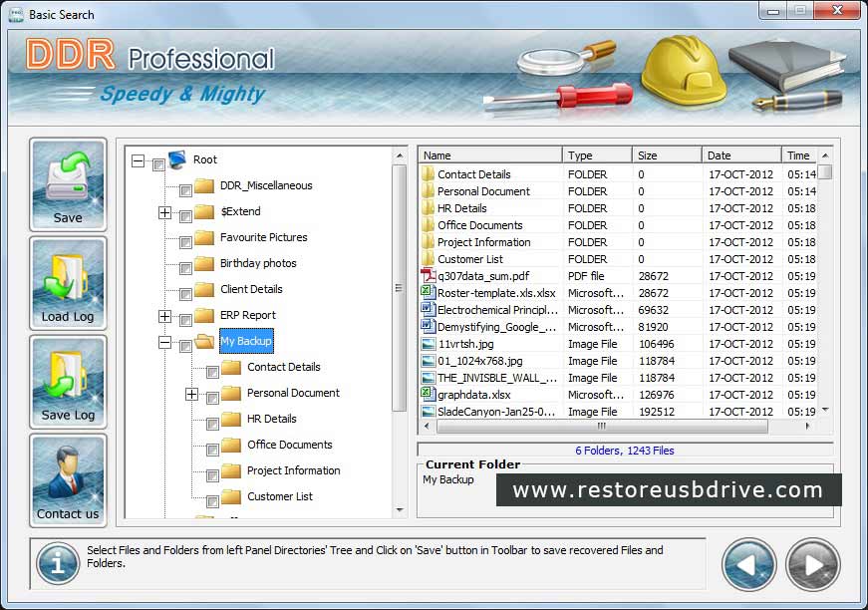Click the image icon of SladeCanyon-Jan25 file
Screen dimensions: 868x610
click(x=428, y=412)
